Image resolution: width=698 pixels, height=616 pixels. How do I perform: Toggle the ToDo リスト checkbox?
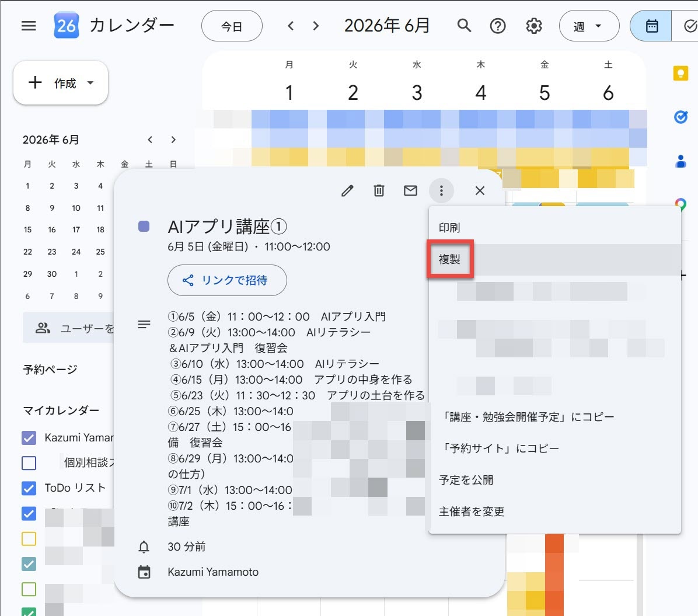29,488
